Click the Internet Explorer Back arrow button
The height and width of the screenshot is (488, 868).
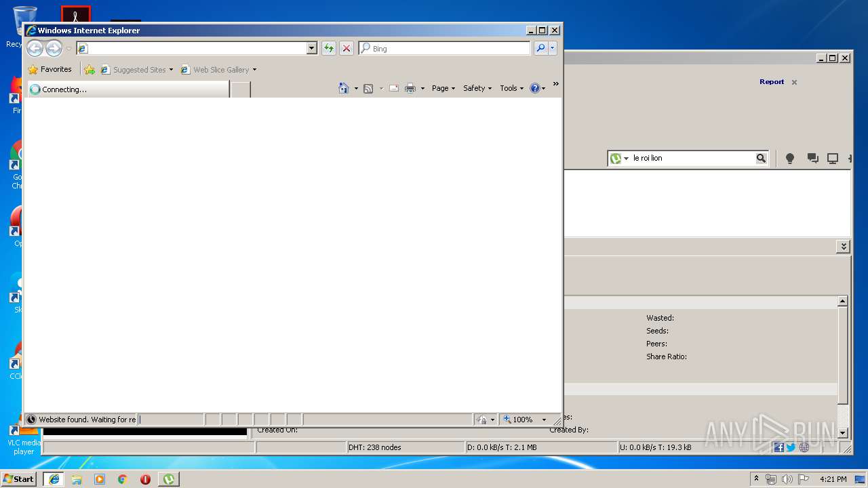pos(35,48)
